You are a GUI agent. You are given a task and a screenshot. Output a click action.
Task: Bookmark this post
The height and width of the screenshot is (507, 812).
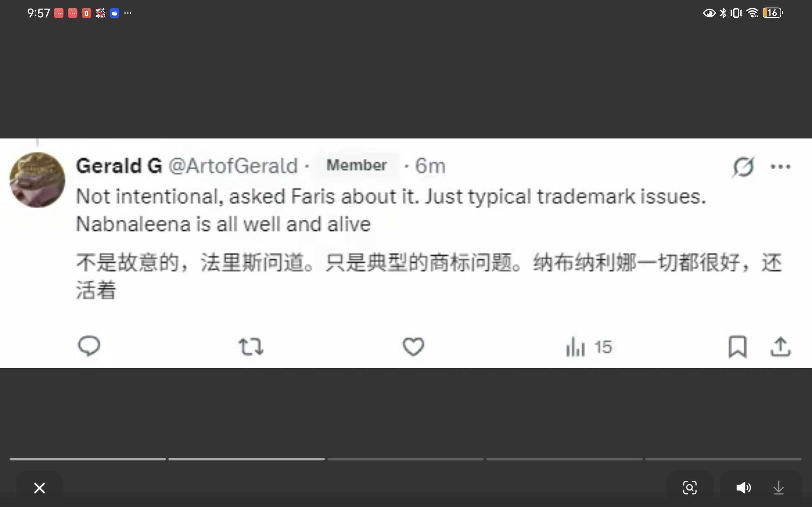[x=737, y=347]
